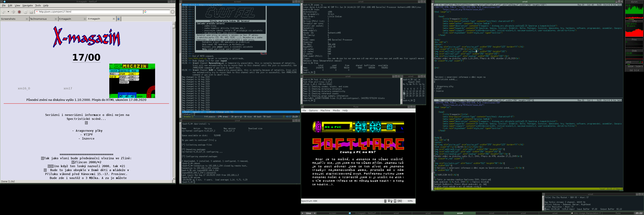Click the forward navigation arrow in NetSurf
This screenshot has width=644, height=215.
click(x=13, y=12)
